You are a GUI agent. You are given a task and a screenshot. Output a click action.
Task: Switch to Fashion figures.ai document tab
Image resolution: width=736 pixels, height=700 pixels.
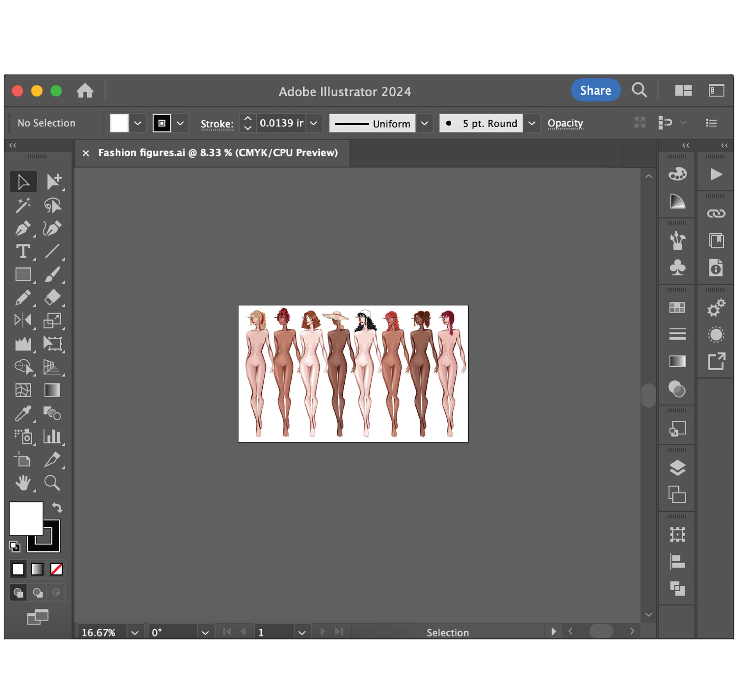click(217, 153)
